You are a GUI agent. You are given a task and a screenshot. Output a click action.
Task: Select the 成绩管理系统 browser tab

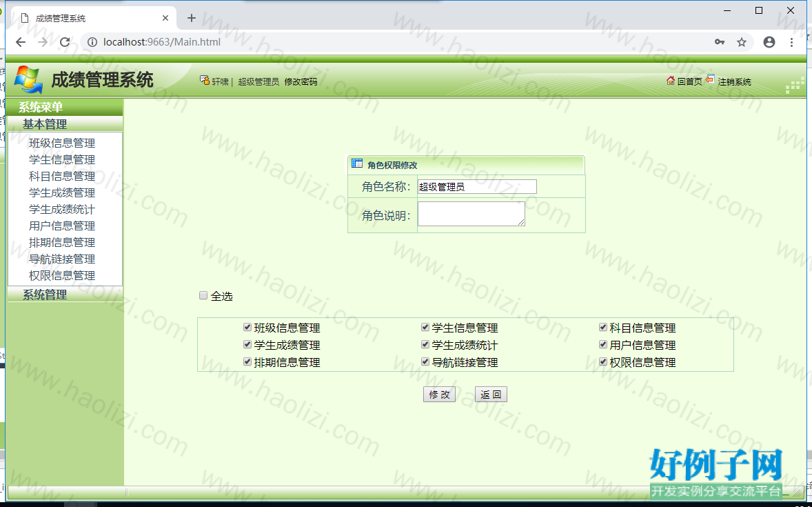tap(93, 18)
